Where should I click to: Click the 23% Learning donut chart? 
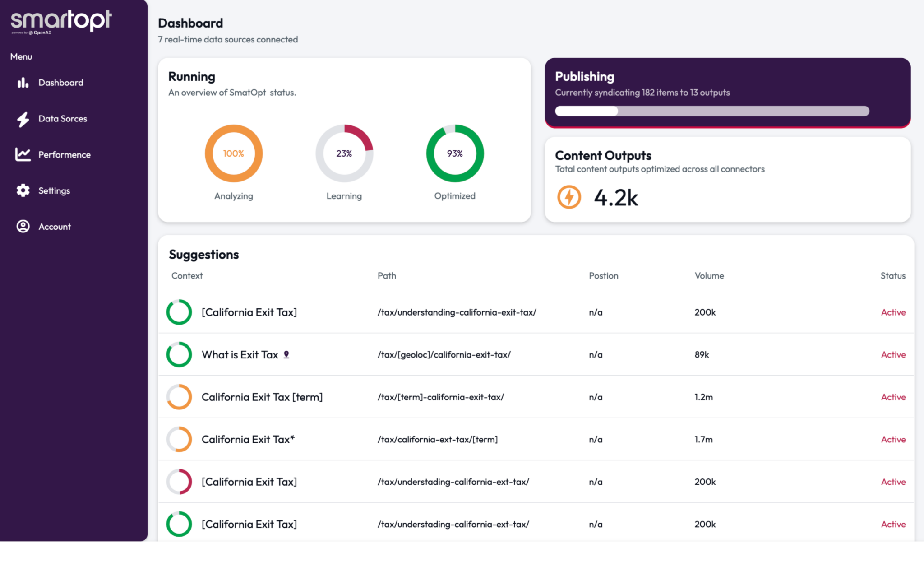pyautogui.click(x=344, y=153)
